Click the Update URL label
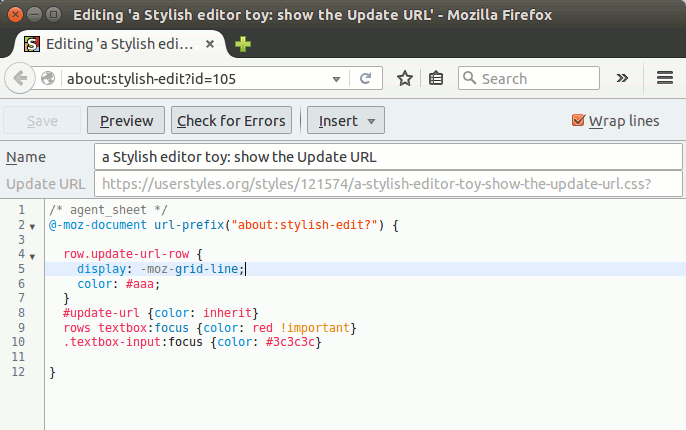Viewport: 686px width, 430px height. tap(46, 184)
